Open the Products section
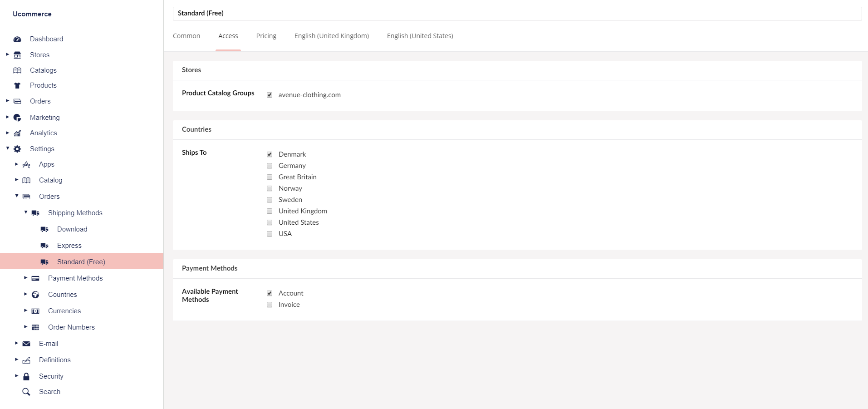The width and height of the screenshot is (868, 409). pos(43,85)
